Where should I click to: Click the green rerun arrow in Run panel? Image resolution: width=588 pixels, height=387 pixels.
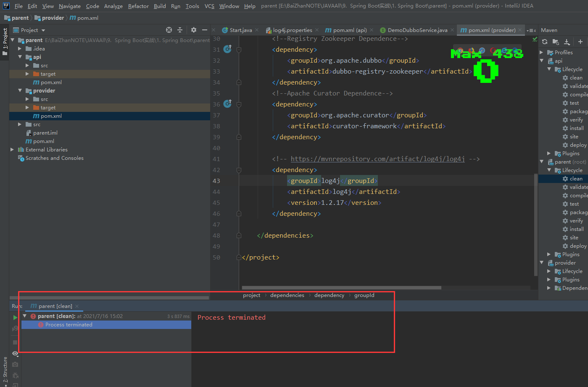[15, 318]
